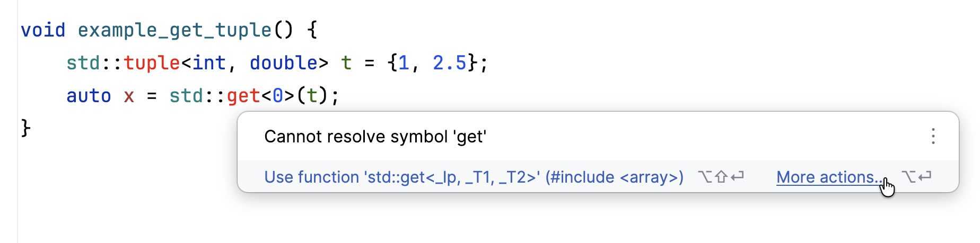Click the numeric literal 2.5

(x=449, y=63)
